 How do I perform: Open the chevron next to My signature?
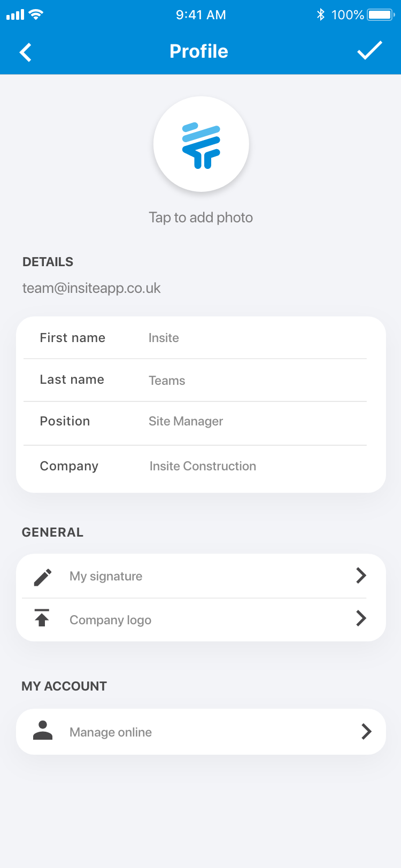point(361,576)
